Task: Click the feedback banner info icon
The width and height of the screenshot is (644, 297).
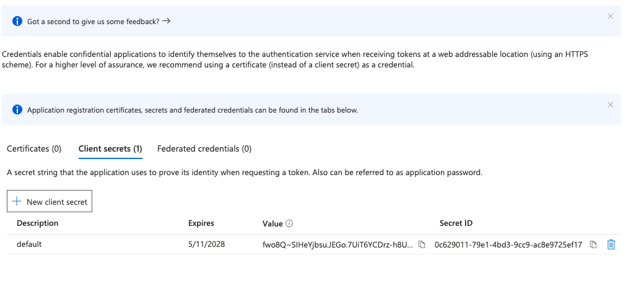Action: [17, 21]
